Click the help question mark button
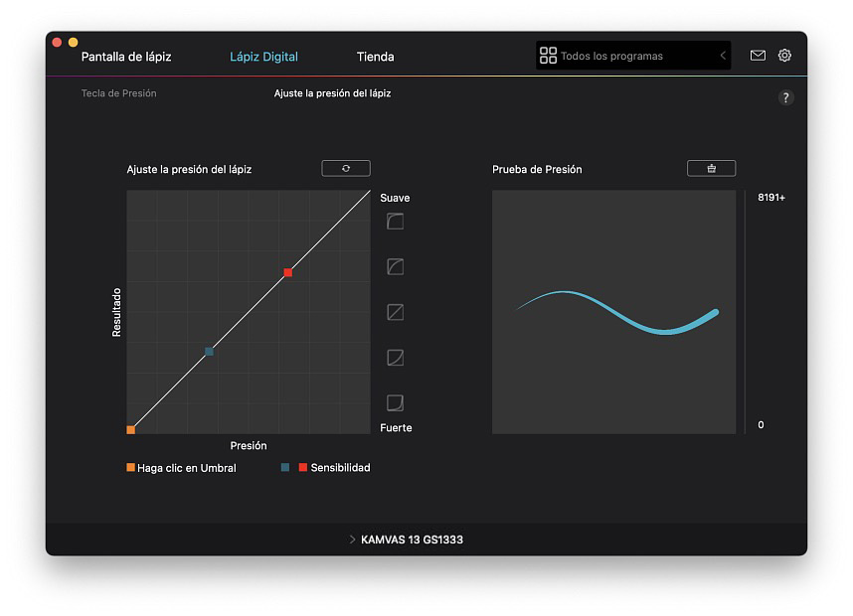 click(785, 97)
